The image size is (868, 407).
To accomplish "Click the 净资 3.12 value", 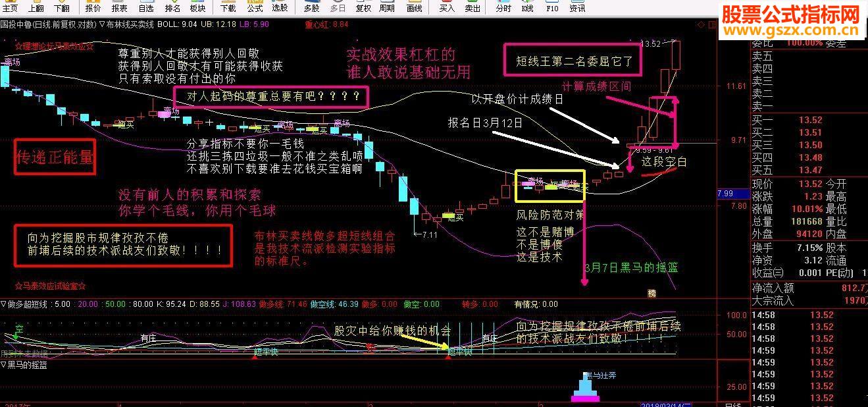I will coord(813,260).
